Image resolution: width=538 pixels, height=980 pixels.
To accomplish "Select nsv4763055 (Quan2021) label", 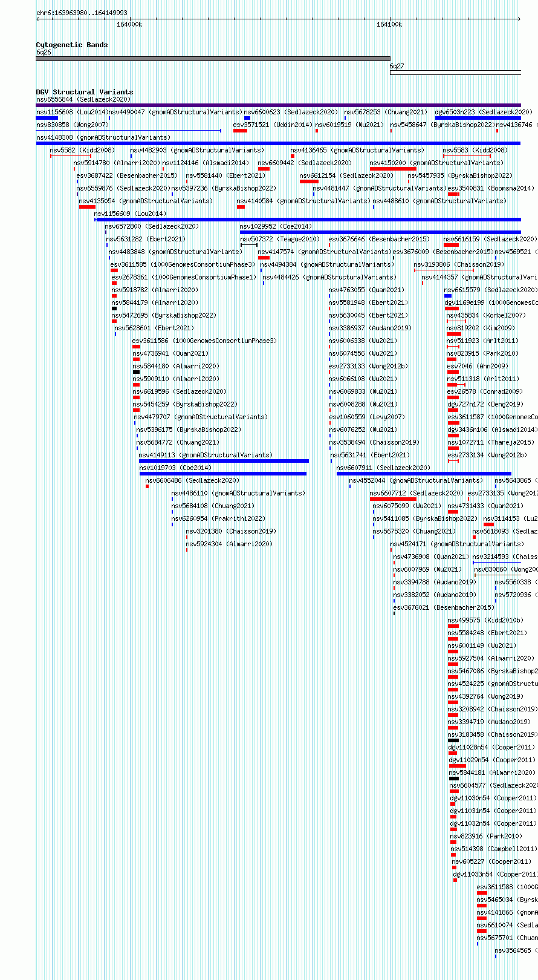I will pos(366,290).
